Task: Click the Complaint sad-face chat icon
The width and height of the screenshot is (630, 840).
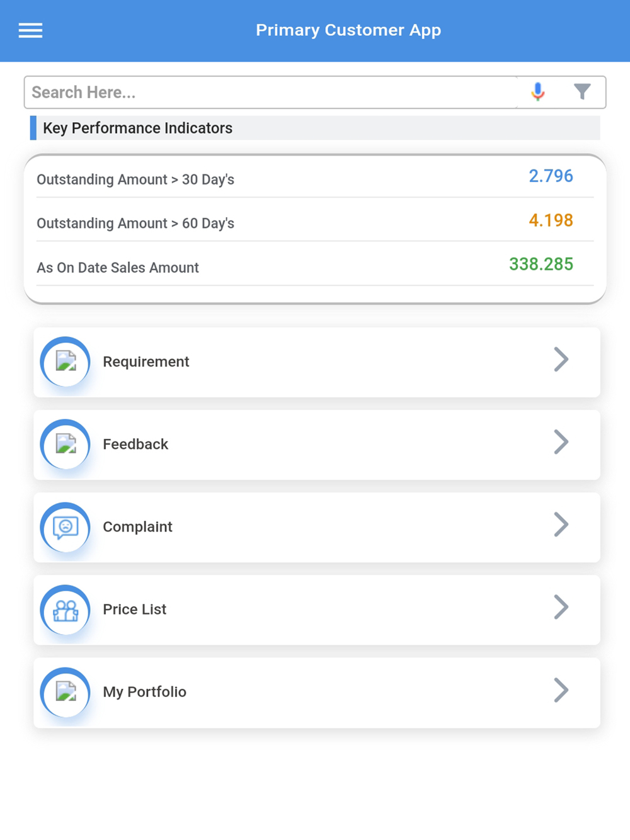Action: [66, 527]
